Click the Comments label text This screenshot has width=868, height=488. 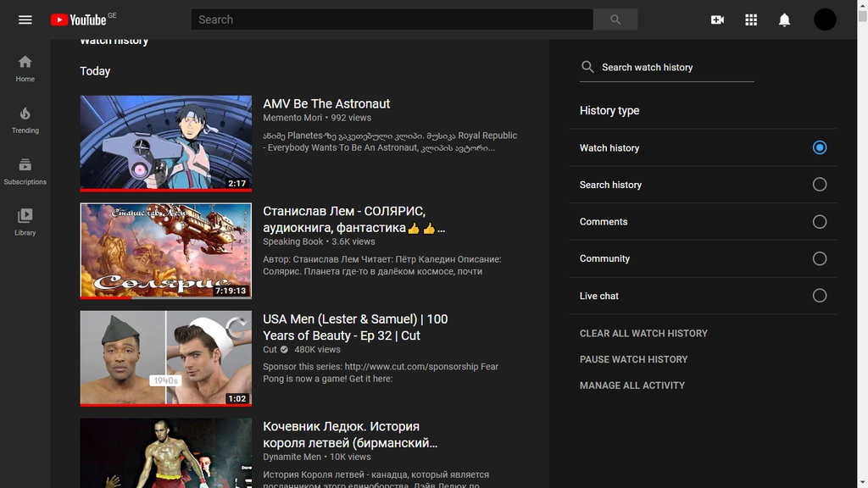[x=604, y=222]
